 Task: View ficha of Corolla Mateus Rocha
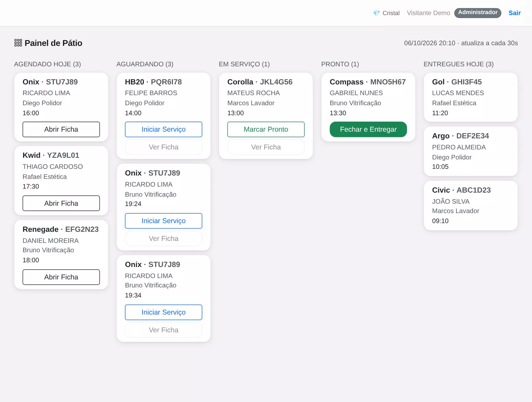click(266, 147)
